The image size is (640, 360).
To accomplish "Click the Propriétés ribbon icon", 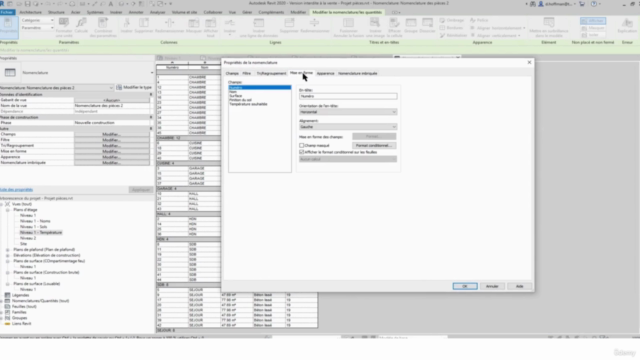I will [8, 27].
